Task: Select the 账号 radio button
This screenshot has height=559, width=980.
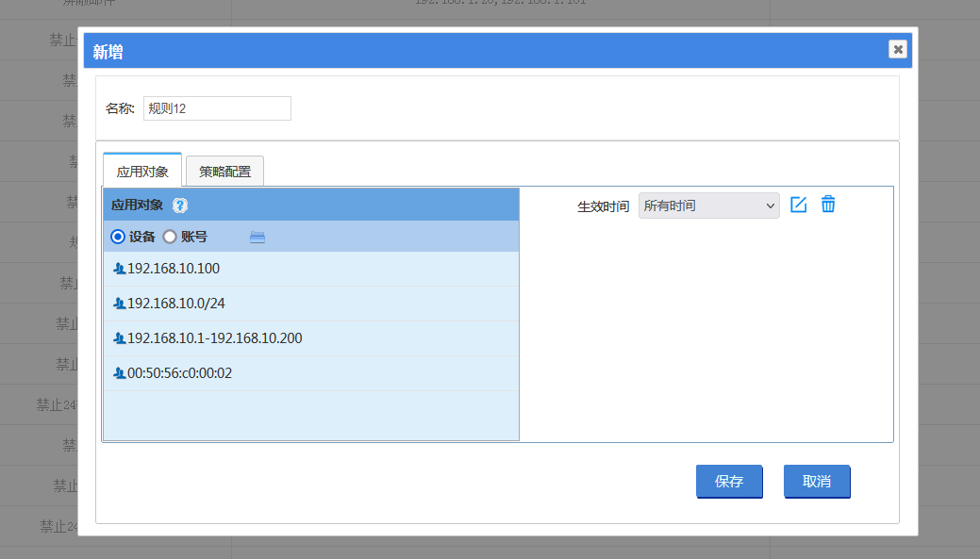Action: click(x=170, y=237)
